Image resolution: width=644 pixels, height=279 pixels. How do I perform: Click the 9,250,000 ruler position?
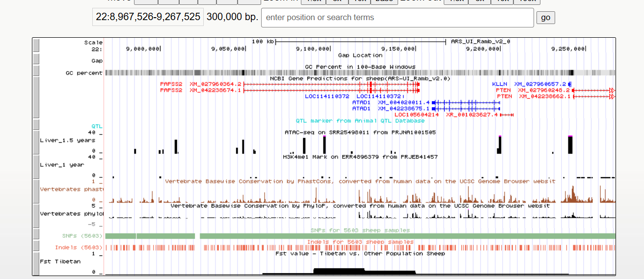click(568, 49)
